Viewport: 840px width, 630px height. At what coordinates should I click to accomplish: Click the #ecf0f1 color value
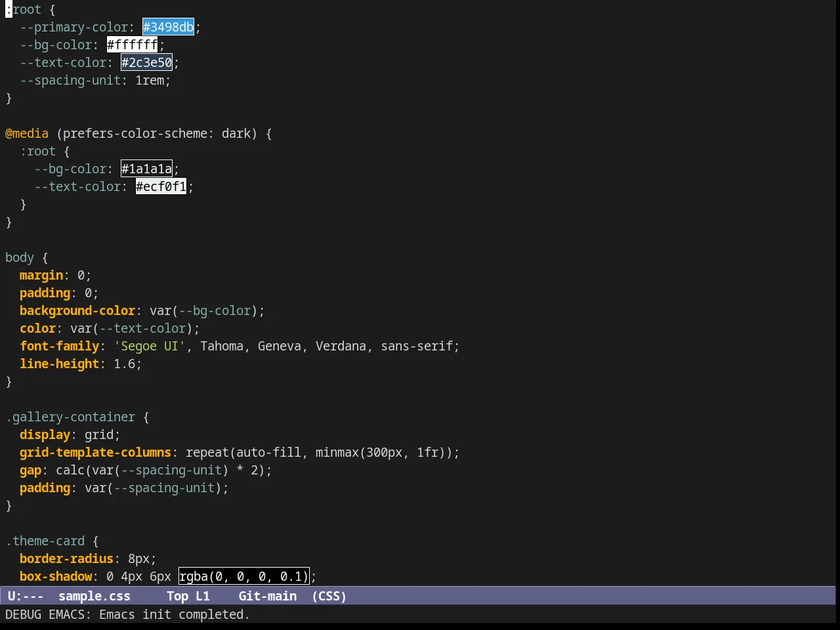click(x=161, y=186)
